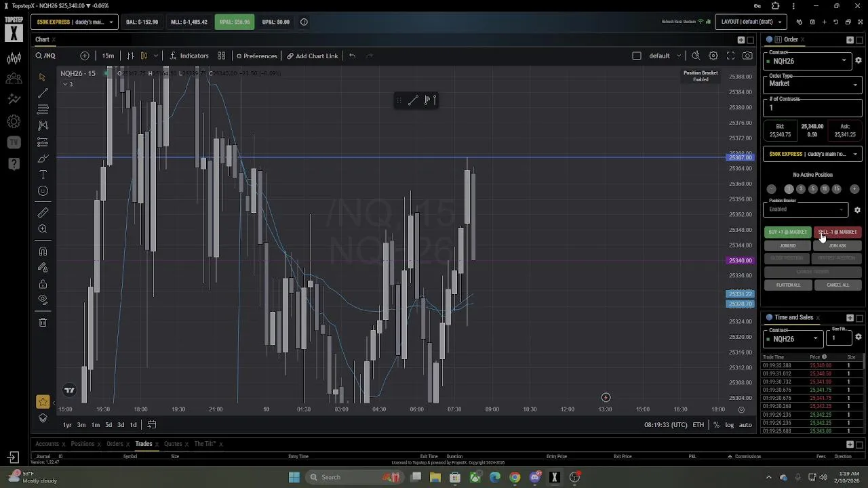Click the date range calendar icon
The height and width of the screenshot is (488, 868).
[152, 425]
